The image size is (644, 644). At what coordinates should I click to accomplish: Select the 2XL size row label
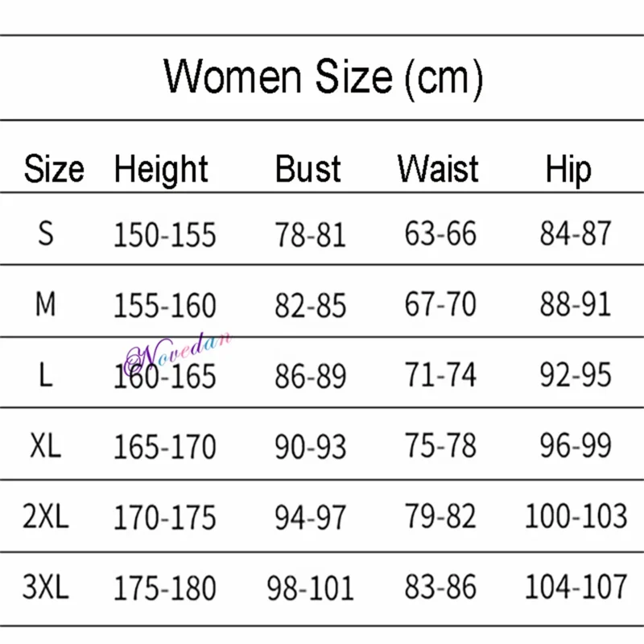(x=46, y=517)
